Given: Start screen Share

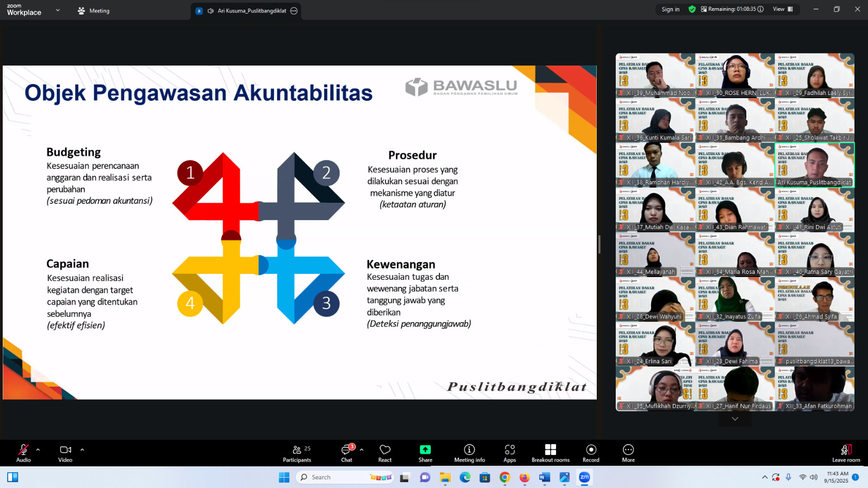Looking at the screenshot, I should (425, 453).
